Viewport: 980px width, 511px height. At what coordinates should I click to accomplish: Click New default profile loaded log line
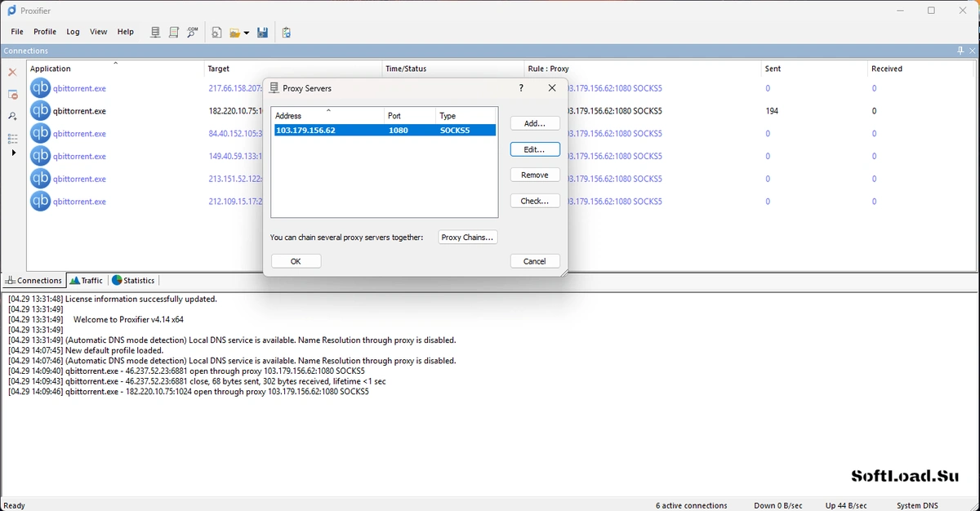pyautogui.click(x=86, y=350)
